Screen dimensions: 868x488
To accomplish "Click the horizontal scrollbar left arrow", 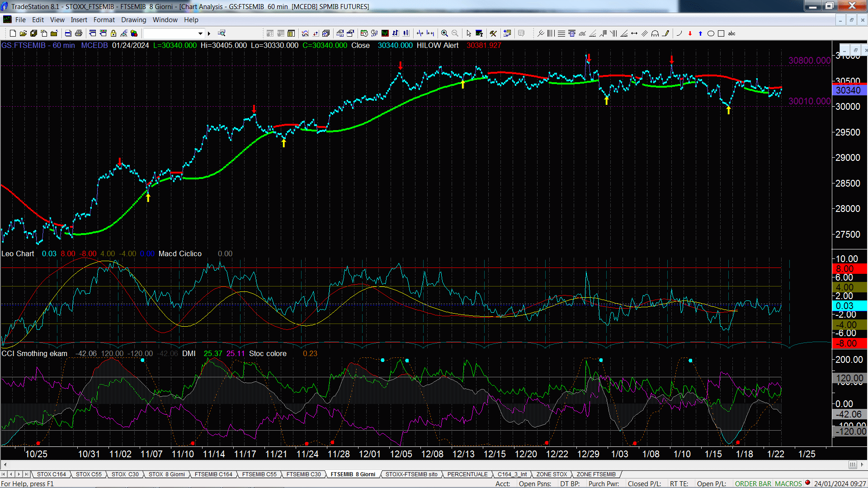I will pyautogui.click(x=5, y=465).
